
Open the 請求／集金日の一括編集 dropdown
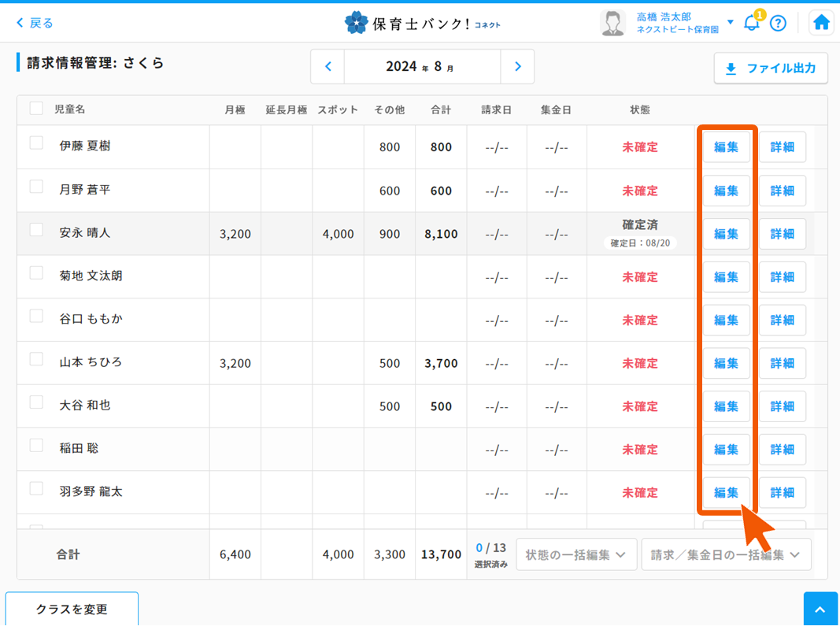[725, 554]
